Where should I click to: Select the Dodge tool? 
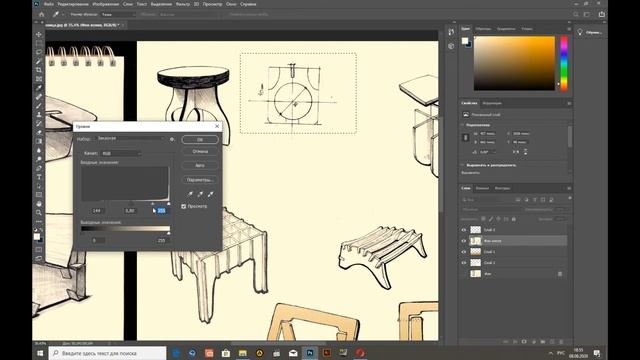tap(39, 159)
